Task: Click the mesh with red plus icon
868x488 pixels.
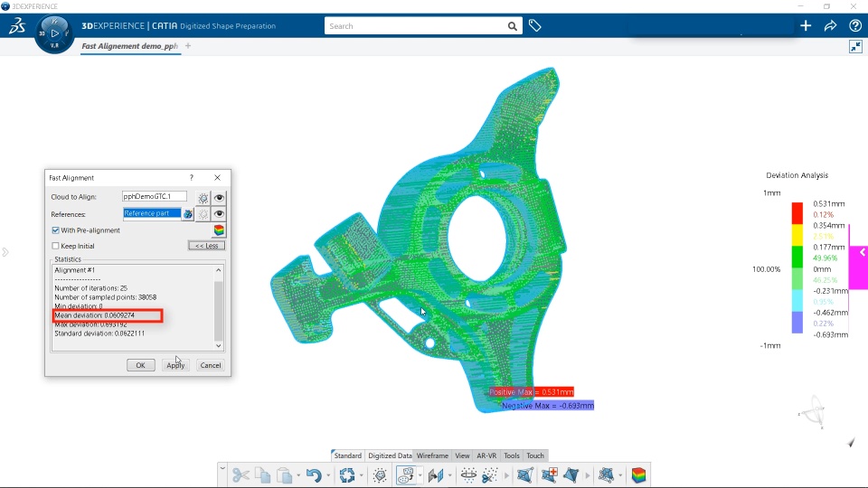Action: (x=549, y=474)
